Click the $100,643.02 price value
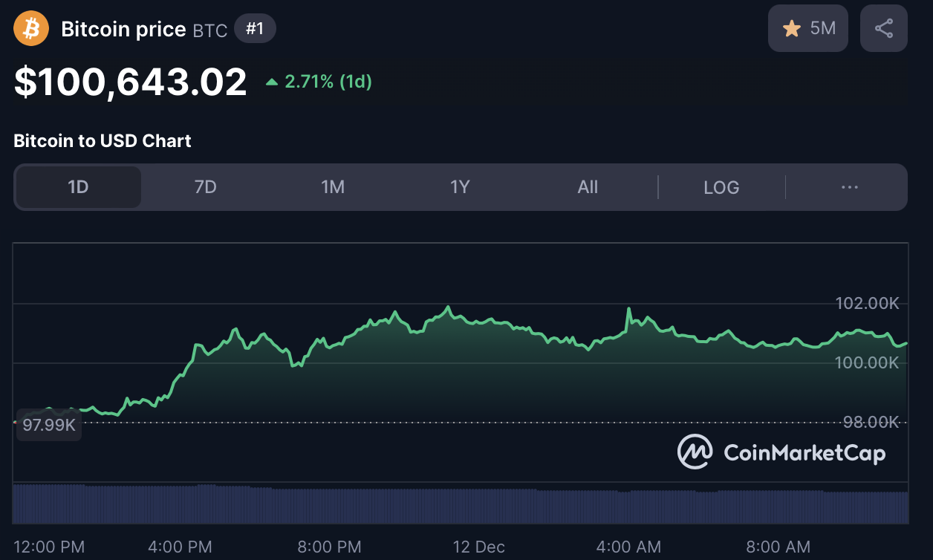The image size is (933, 560). coord(130,82)
